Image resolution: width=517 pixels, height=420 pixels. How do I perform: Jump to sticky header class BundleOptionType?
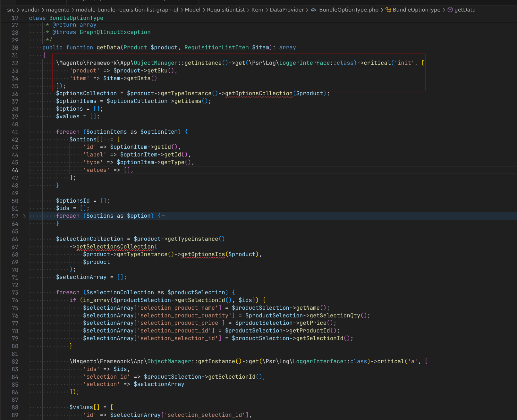pos(66,18)
